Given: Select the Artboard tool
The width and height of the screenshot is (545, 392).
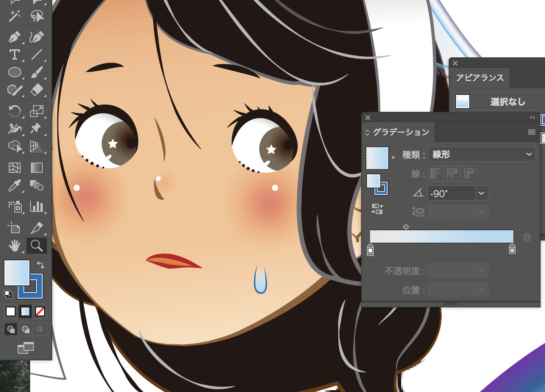Looking at the screenshot, I should [15, 228].
